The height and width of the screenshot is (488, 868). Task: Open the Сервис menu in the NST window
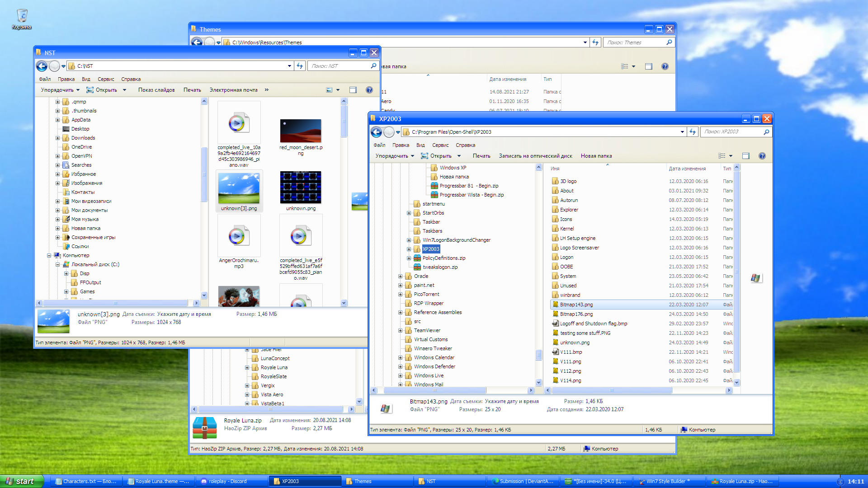[x=105, y=79]
